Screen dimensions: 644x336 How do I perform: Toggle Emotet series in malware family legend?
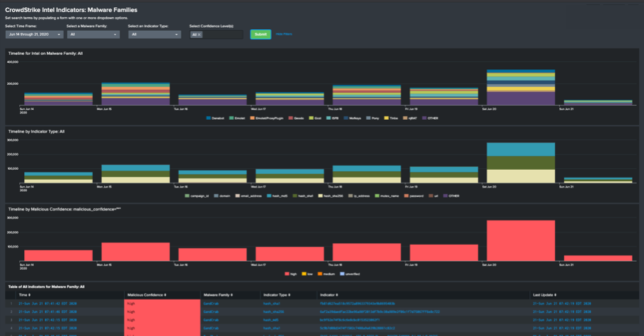click(x=237, y=118)
